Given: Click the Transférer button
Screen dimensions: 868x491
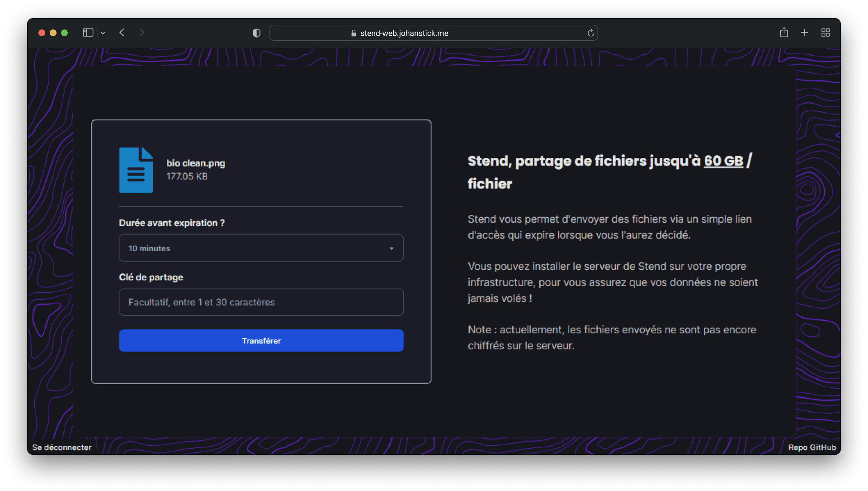Looking at the screenshot, I should click(x=261, y=341).
